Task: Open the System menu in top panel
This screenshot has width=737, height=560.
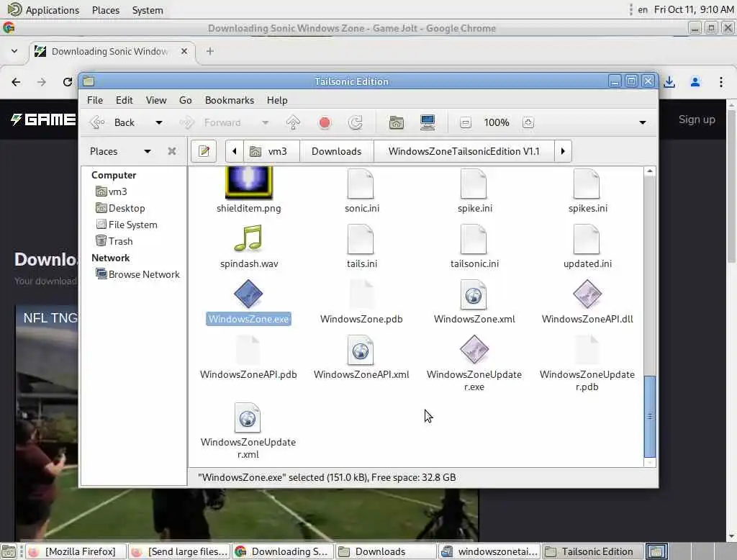Action: [x=148, y=10]
